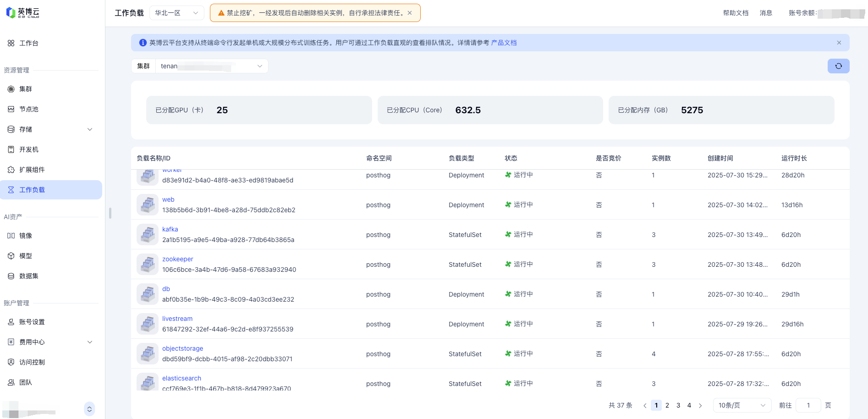Open the 集群 tenant cluster dropdown

pyautogui.click(x=212, y=66)
